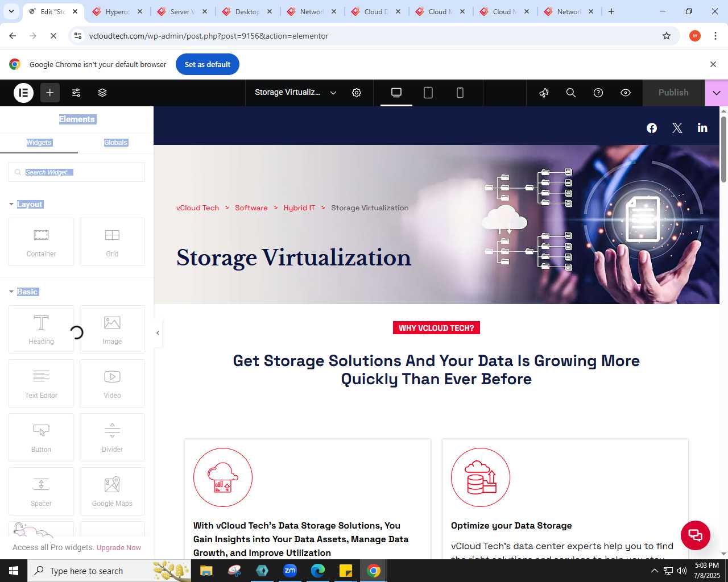Image resolution: width=728 pixels, height=582 pixels.
Task: Collapse the Layout section
Action: [x=26, y=204]
